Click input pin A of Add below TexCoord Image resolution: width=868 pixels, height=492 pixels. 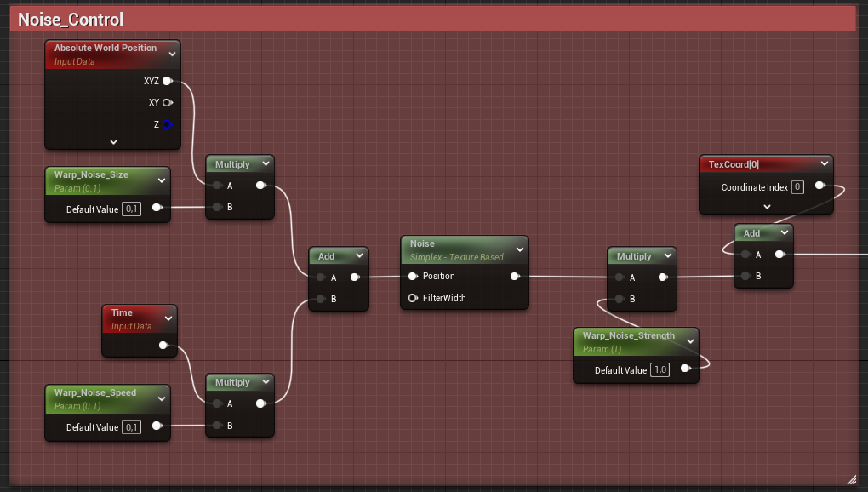[745, 255]
